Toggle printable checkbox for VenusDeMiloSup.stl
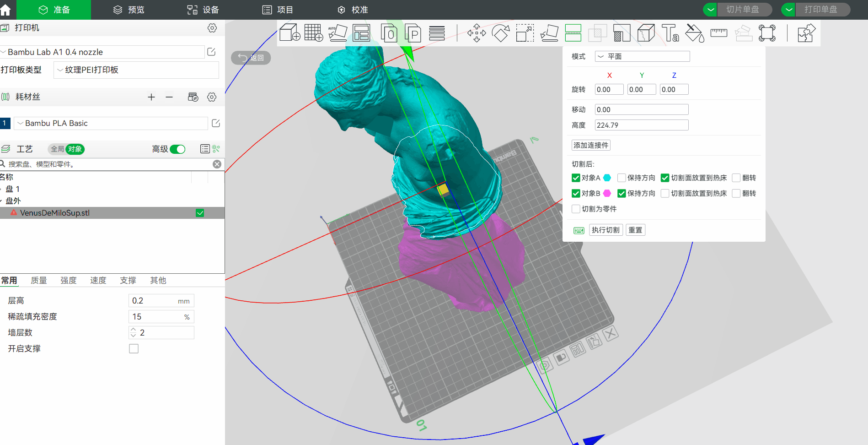868x445 pixels. click(200, 213)
